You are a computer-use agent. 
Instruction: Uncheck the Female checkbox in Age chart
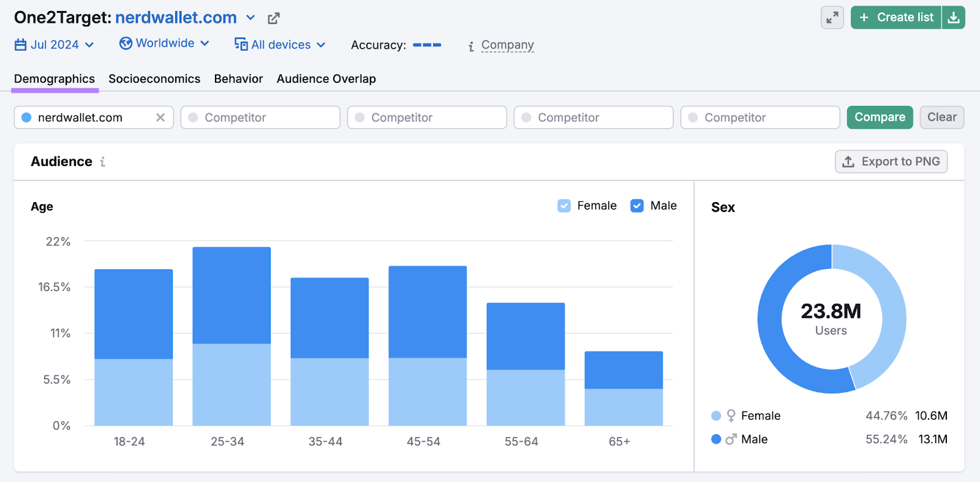[564, 206]
